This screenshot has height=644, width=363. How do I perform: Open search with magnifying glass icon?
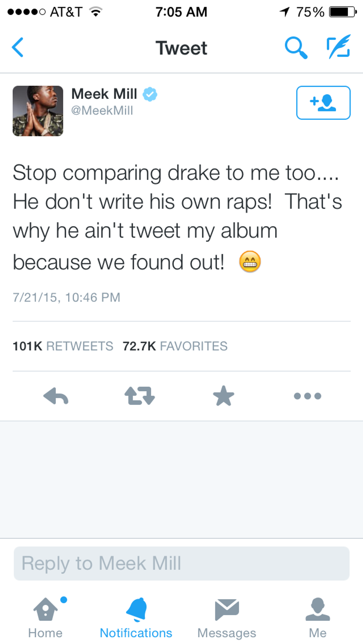tap(296, 47)
